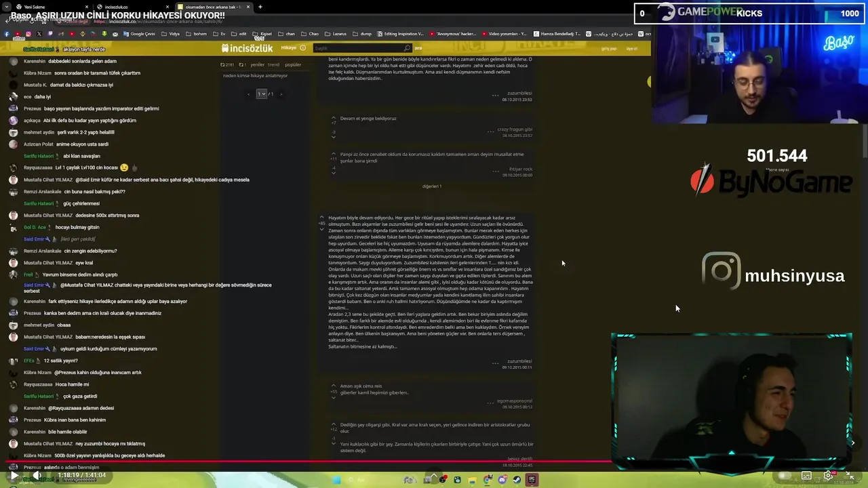Go to the previous page arrow
868x488 pixels.
[x=248, y=94]
